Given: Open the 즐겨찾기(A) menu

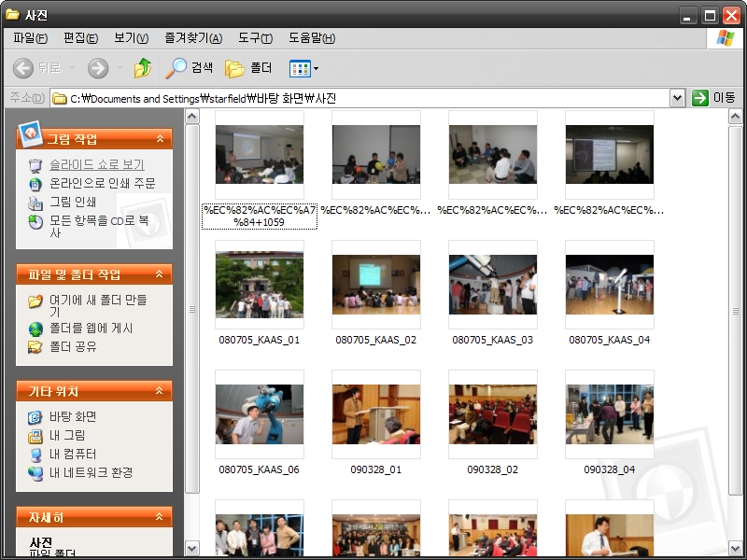Looking at the screenshot, I should point(193,38).
